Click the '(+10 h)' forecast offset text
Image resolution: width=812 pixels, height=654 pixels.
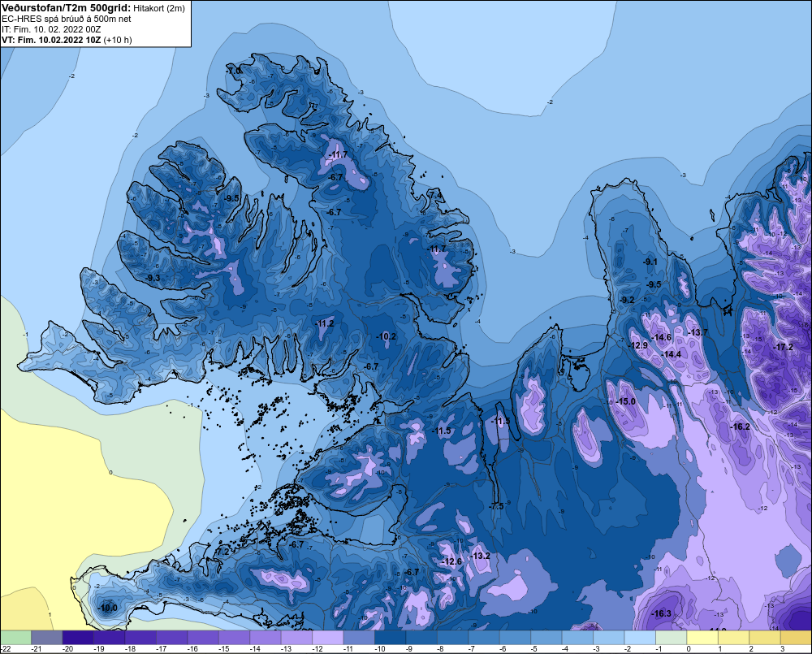(x=118, y=40)
